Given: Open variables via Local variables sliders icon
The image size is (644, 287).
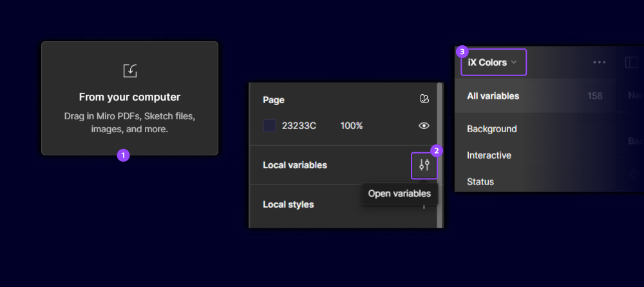Looking at the screenshot, I should (424, 165).
